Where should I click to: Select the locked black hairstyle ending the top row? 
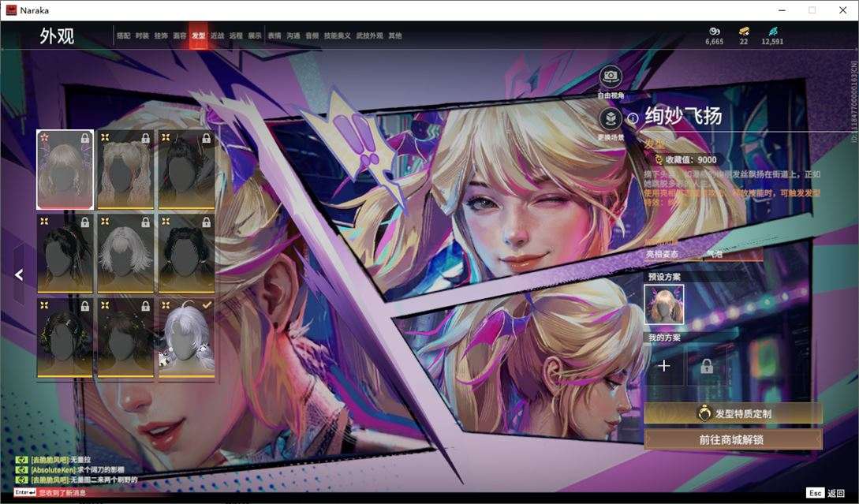click(x=186, y=170)
